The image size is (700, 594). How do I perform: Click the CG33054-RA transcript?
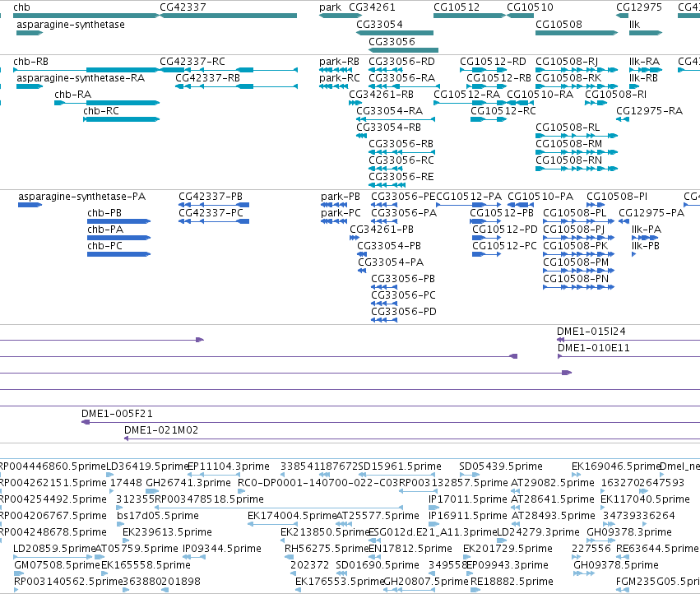(x=396, y=119)
